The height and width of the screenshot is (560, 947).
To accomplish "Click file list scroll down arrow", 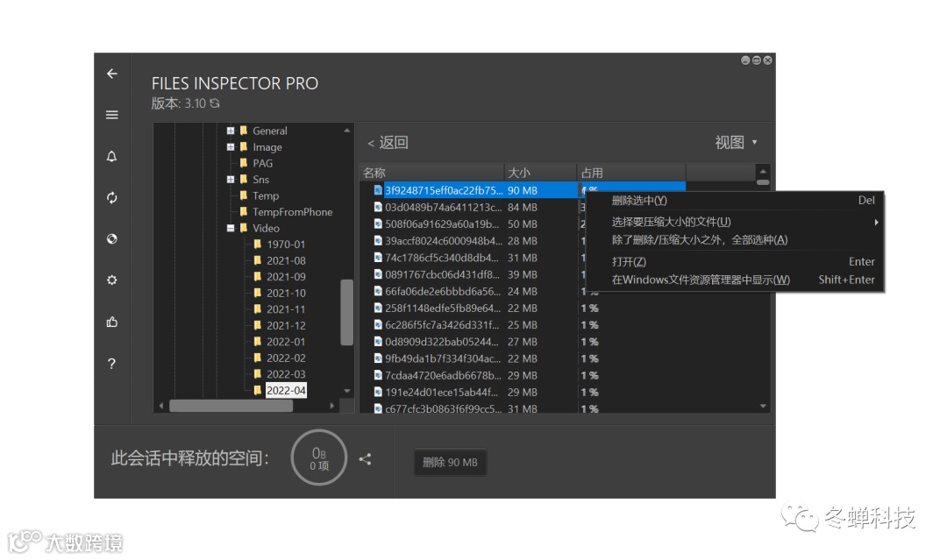I will 763,406.
